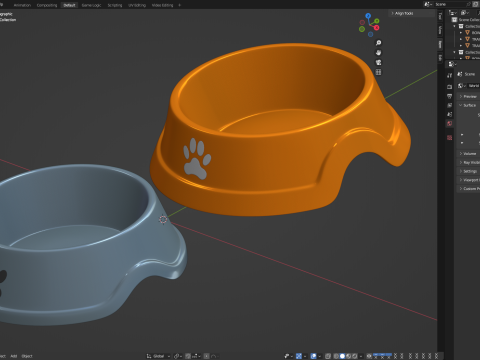Click the zoom view magnifier icon

(378, 43)
